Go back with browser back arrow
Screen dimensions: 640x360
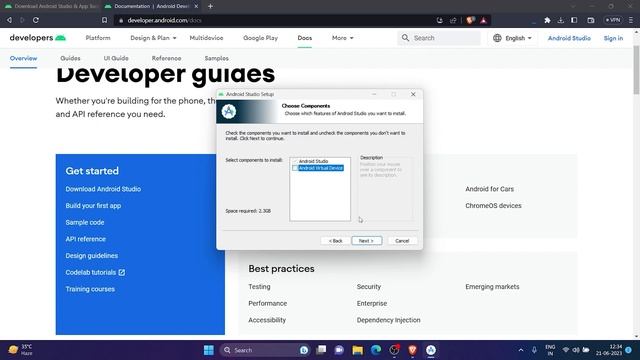click(x=9, y=20)
